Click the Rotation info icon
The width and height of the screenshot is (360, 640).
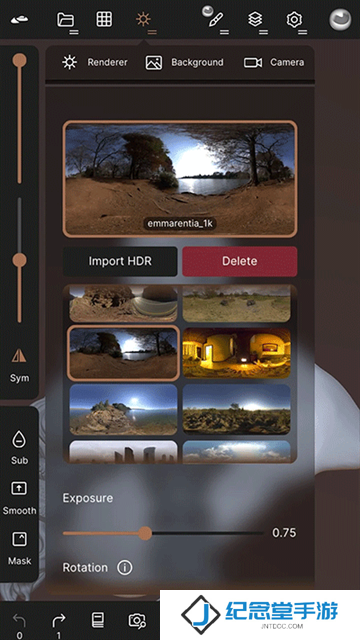[x=125, y=567]
